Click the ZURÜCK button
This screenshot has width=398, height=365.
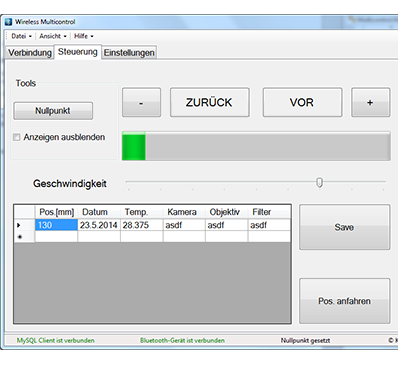210,102
